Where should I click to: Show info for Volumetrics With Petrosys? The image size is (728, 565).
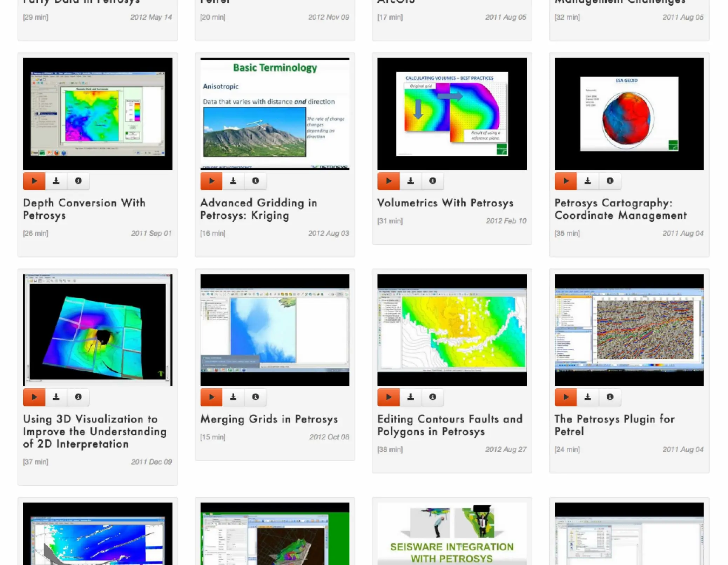(x=433, y=181)
